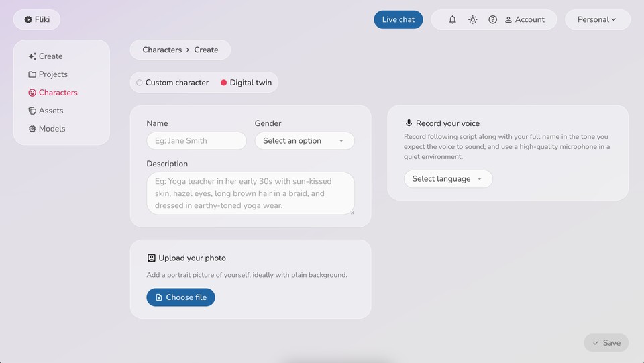Open Assets in the sidebar
Viewport: 644px width, 363px height.
pyautogui.click(x=46, y=111)
